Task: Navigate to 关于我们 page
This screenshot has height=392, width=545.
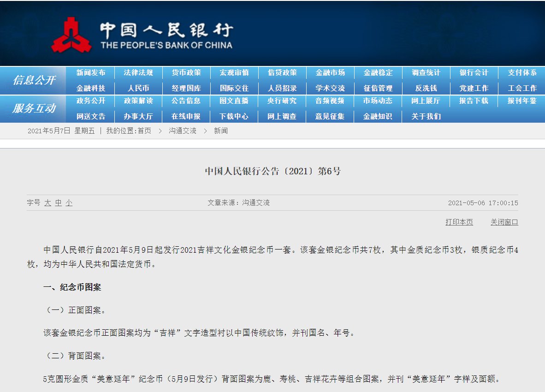Action: [x=426, y=116]
